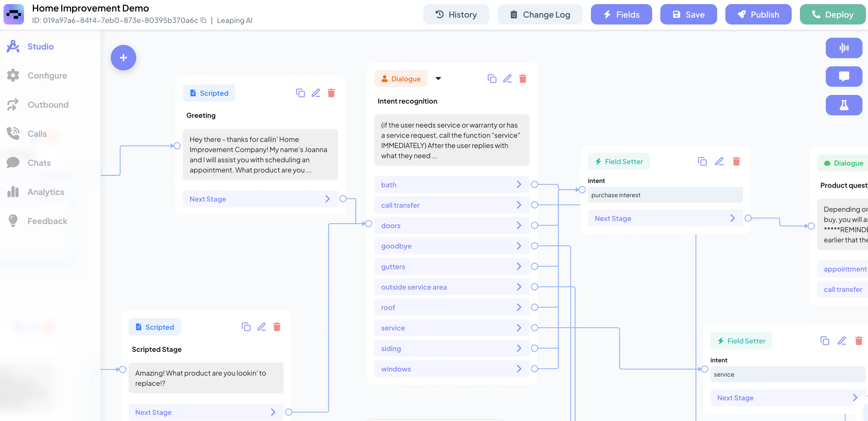The width and height of the screenshot is (868, 421).
Task: Expand the goodbye intent option chevron
Action: [519, 246]
